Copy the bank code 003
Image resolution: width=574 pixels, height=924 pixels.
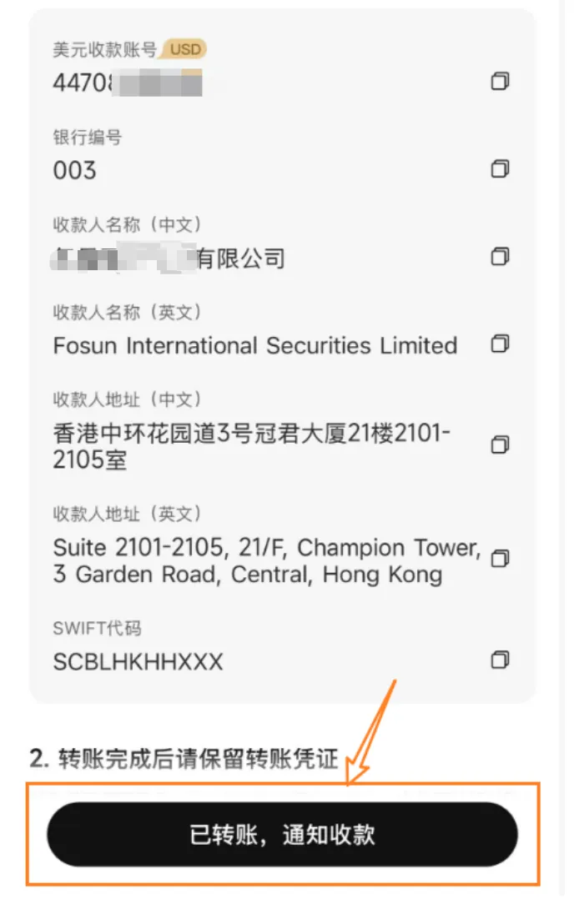500,168
